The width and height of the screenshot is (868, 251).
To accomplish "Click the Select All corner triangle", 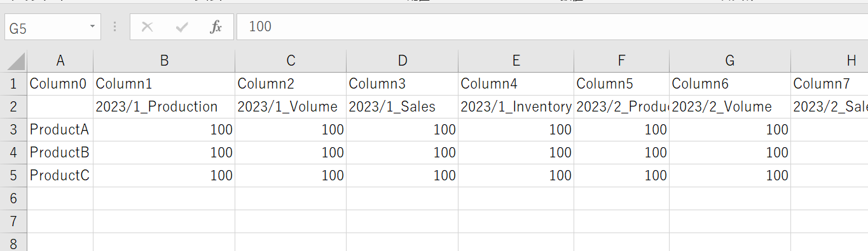I will coord(16,61).
